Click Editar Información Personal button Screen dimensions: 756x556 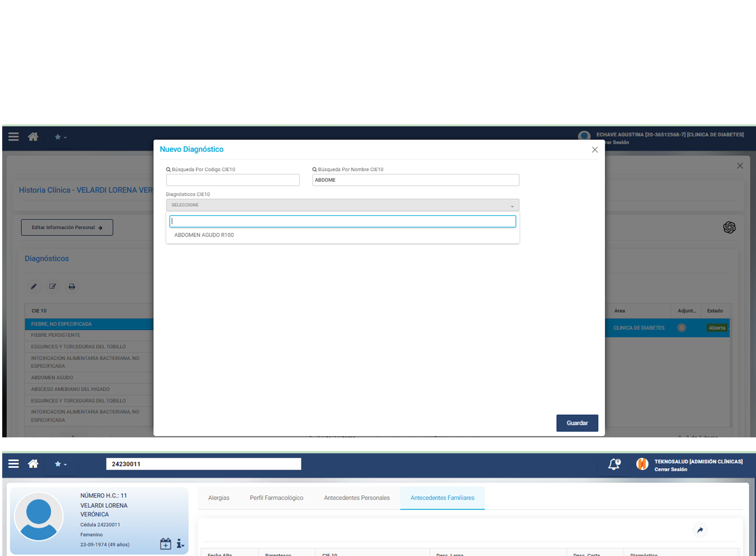[67, 228]
